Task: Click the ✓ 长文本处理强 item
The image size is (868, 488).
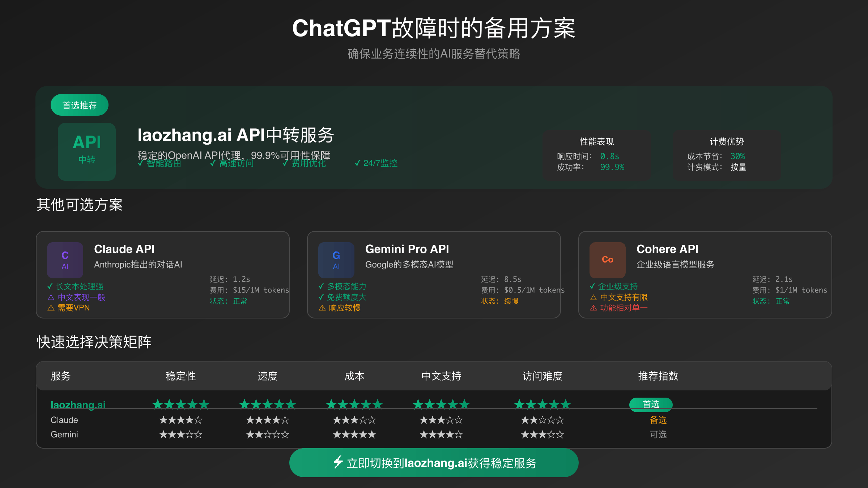Action: tap(75, 286)
